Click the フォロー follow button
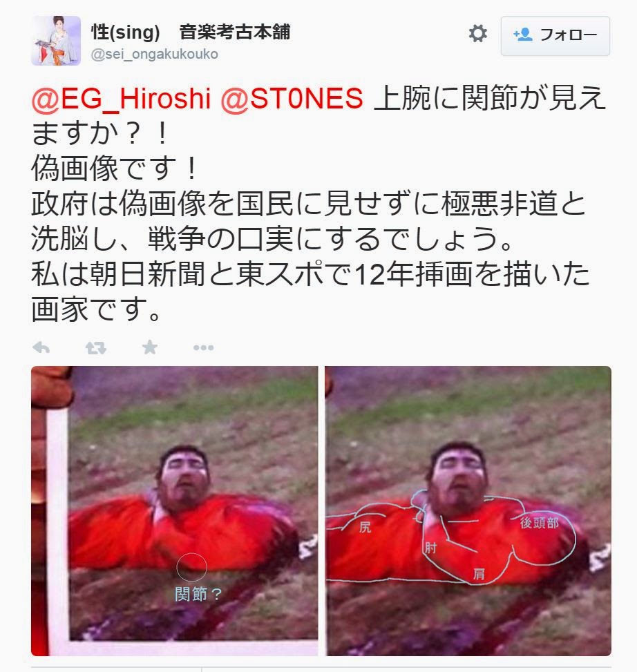 [x=555, y=36]
